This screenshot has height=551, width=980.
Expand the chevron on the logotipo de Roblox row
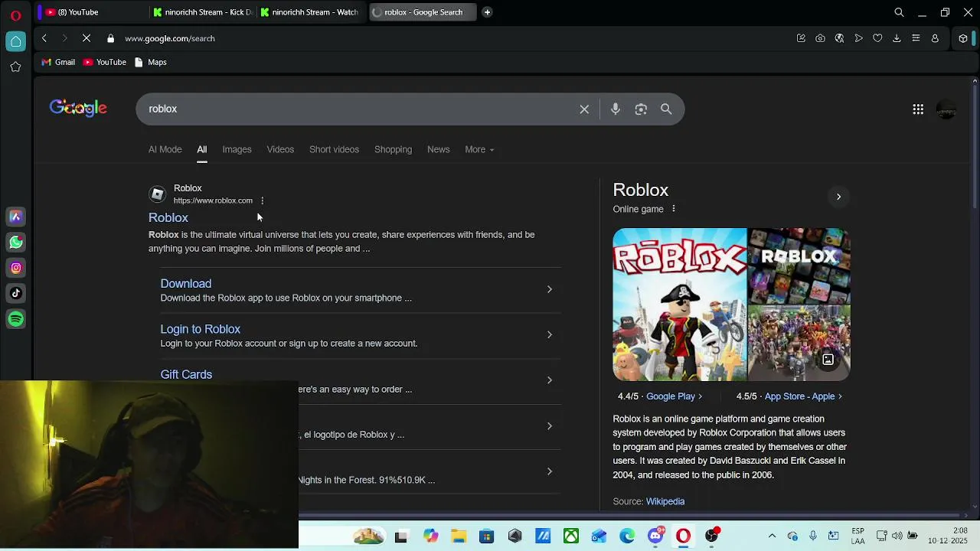point(549,425)
